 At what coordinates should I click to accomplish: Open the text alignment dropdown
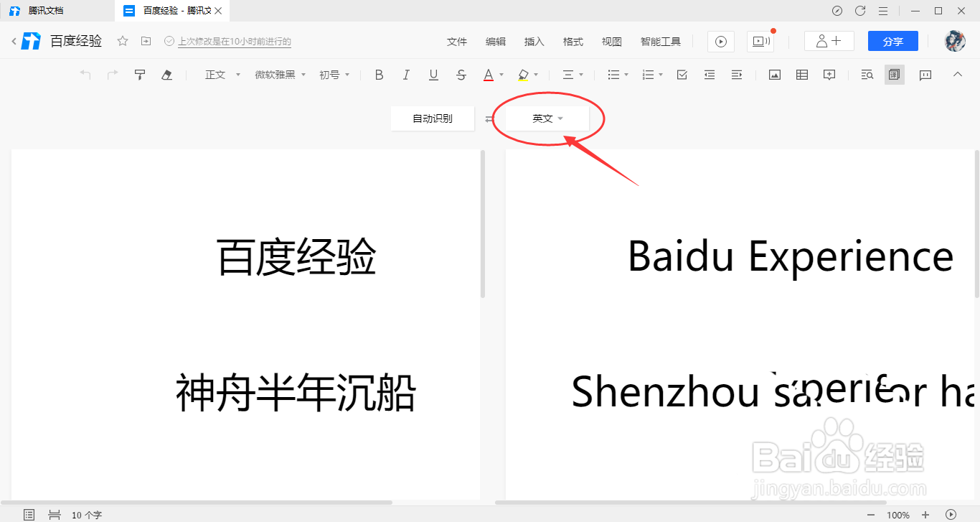[x=573, y=75]
